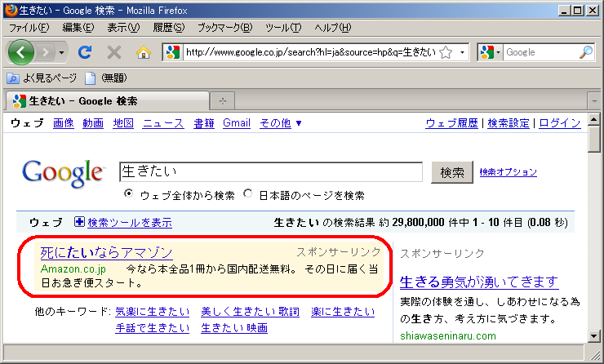The image size is (604, 364).
Task: Click the vertical scrollbar thumb
Action: tap(593, 140)
